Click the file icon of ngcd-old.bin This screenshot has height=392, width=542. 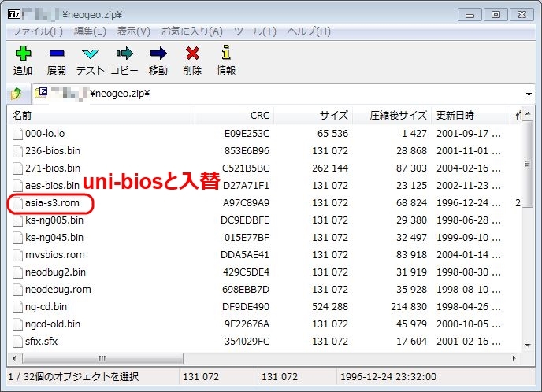pyautogui.click(x=17, y=324)
